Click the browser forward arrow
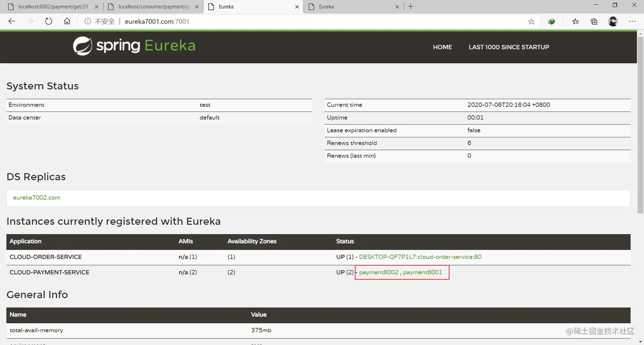Image resolution: width=644 pixels, height=345 pixels. (30, 21)
